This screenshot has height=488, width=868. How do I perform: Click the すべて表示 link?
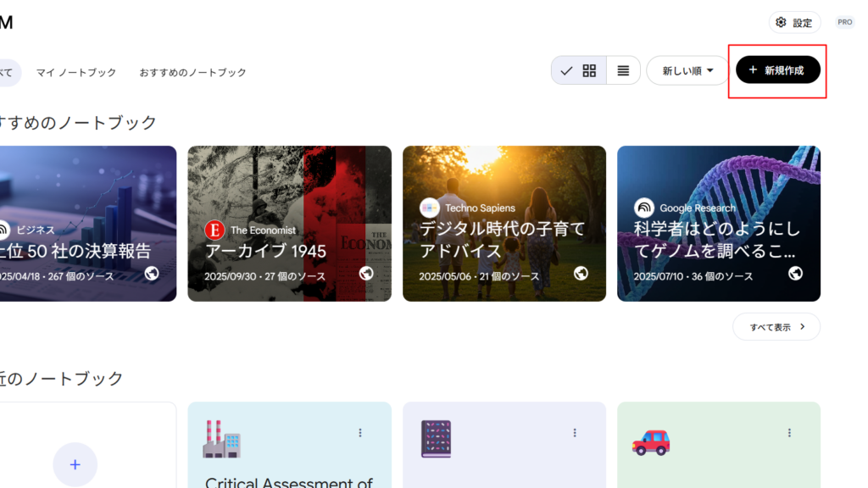[776, 326]
